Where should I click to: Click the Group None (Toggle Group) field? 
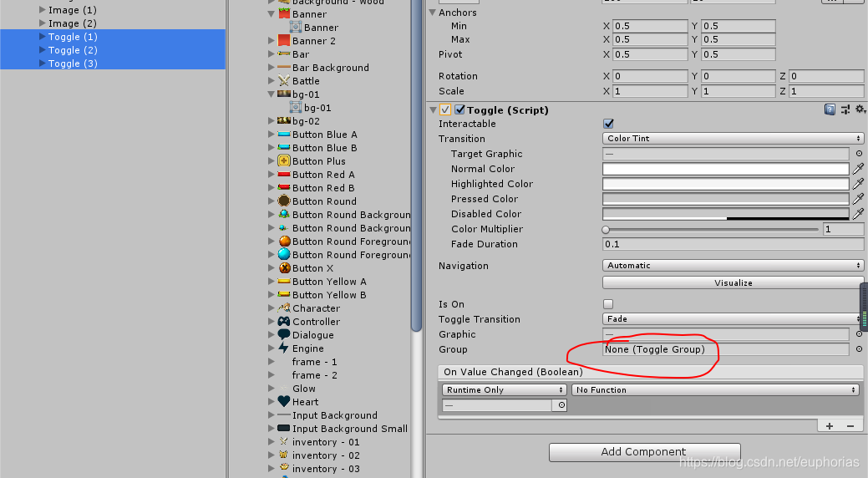pyautogui.click(x=726, y=349)
